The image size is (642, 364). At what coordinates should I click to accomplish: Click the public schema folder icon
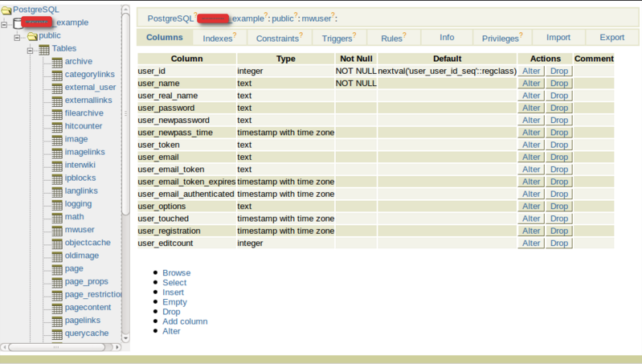32,36
